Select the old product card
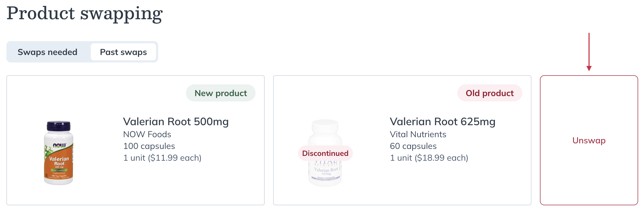 [x=402, y=140]
